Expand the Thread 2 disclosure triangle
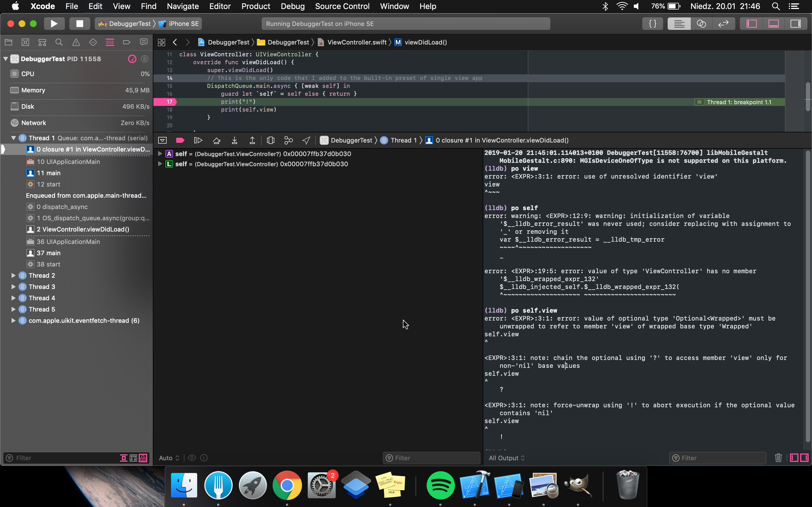The height and width of the screenshot is (507, 812). click(x=14, y=276)
